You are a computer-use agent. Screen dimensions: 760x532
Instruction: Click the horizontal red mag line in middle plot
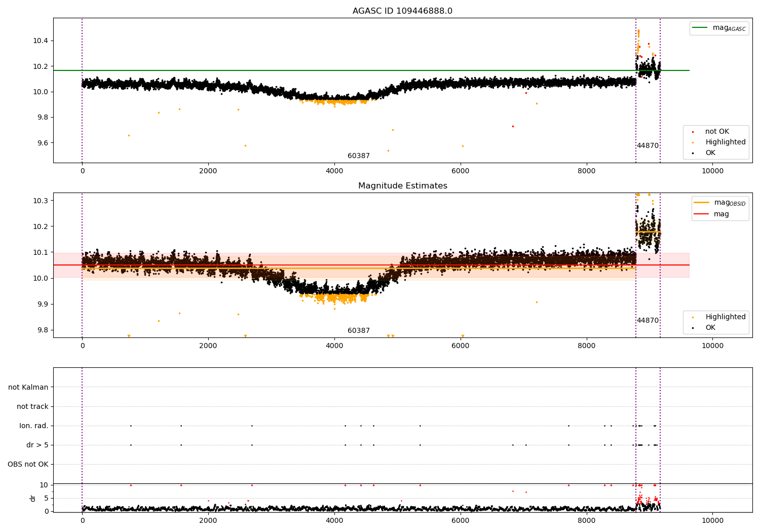tap(371, 265)
